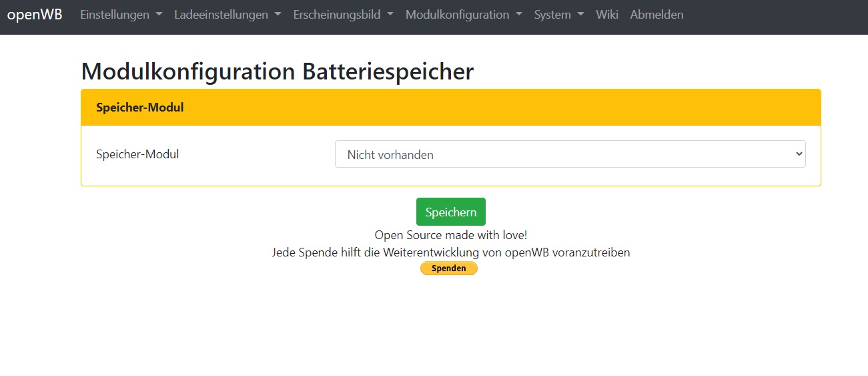The height and width of the screenshot is (376, 868).
Task: Click the Jede Spende hilft donation text
Action: point(451,252)
